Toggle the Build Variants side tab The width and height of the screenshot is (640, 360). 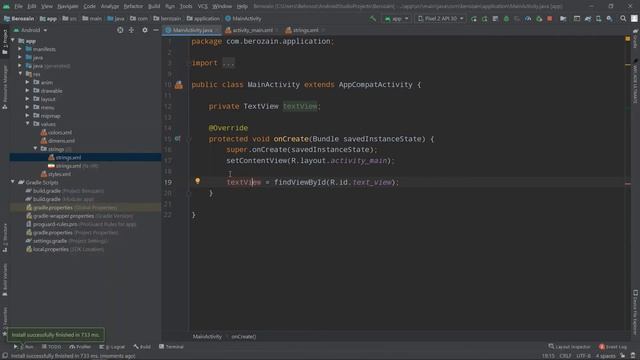tap(5, 280)
